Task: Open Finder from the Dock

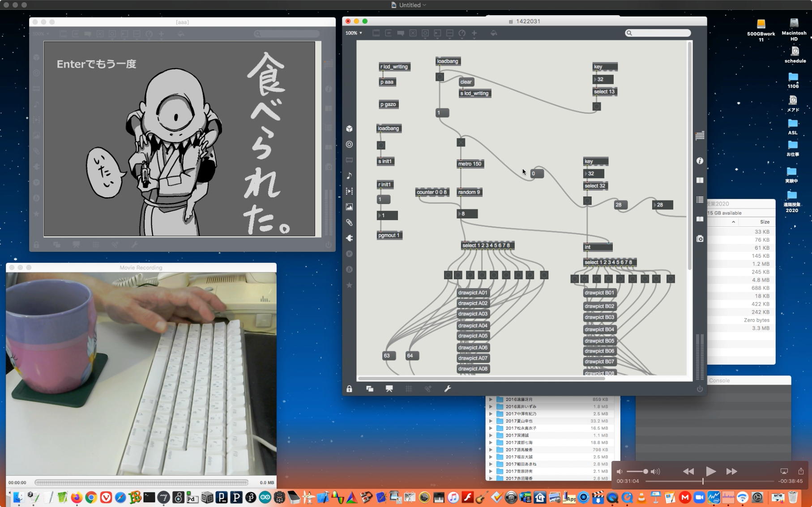Action: (x=18, y=497)
